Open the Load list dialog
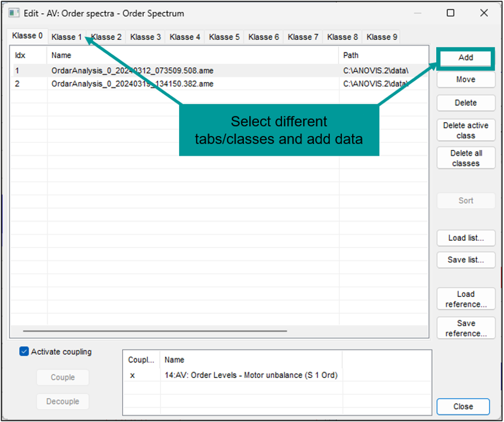504x422 pixels. click(x=466, y=238)
